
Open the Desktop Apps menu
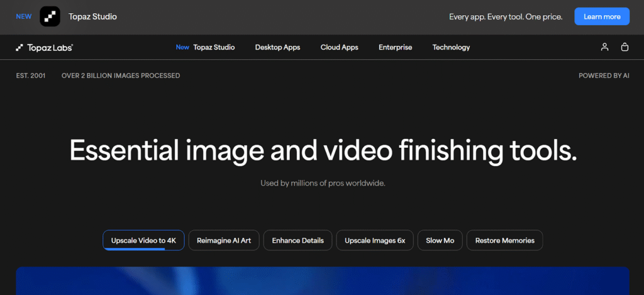pos(277,47)
